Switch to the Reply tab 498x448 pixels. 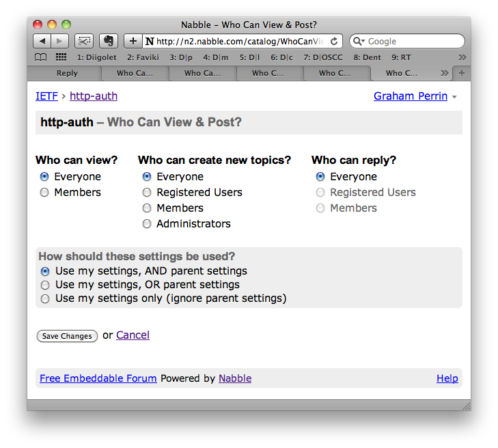point(67,73)
